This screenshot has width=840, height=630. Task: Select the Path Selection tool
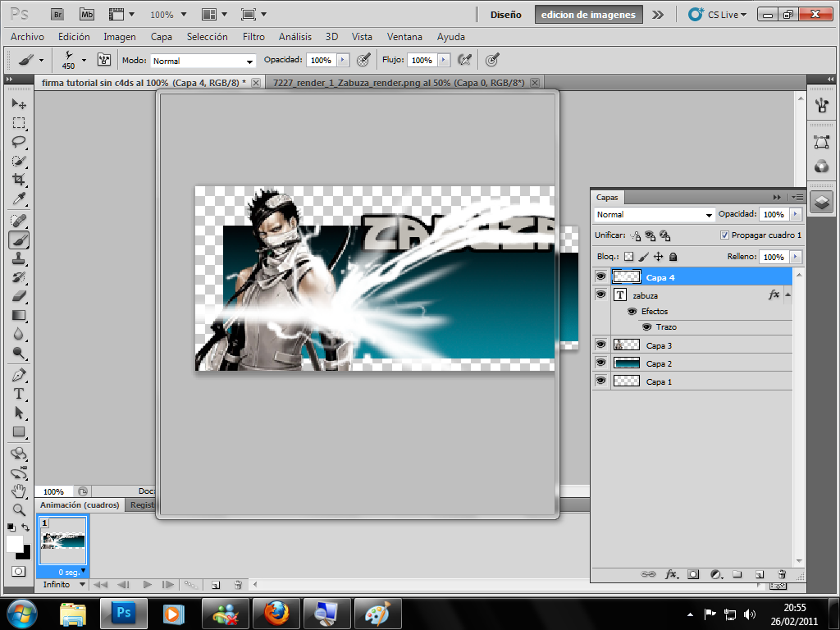click(19, 413)
